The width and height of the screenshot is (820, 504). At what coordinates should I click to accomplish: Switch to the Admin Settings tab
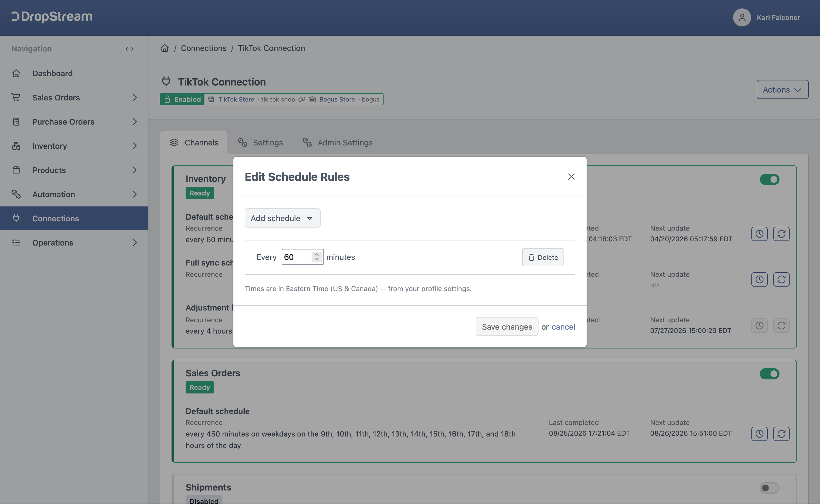[337, 142]
